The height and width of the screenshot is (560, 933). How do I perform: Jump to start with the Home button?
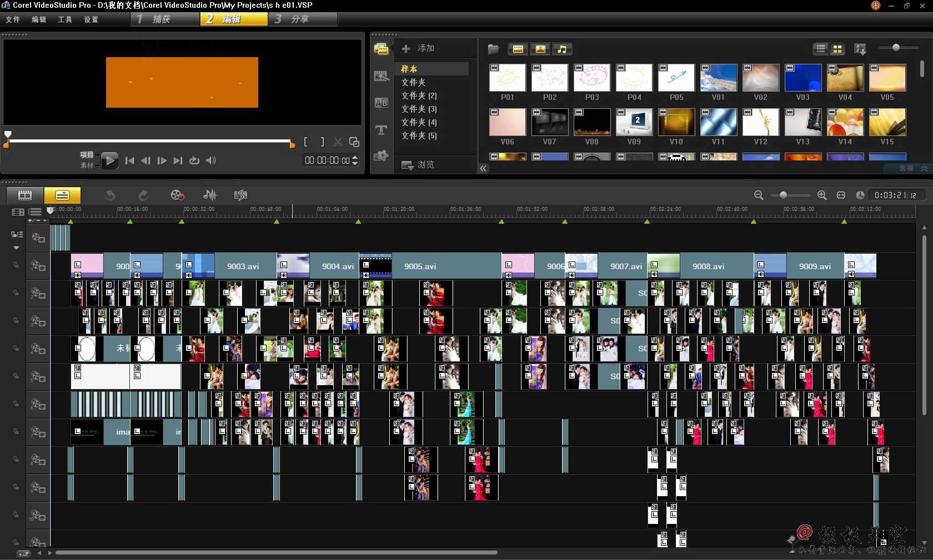[129, 160]
